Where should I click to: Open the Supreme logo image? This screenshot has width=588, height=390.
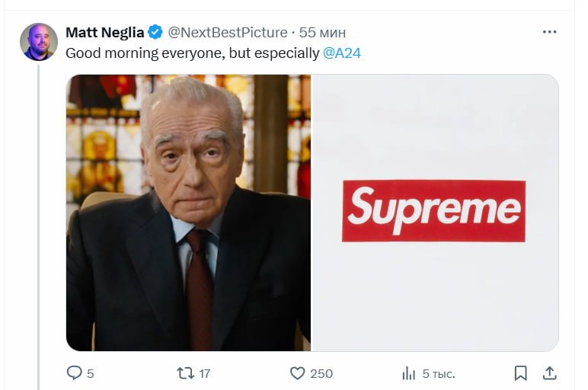tap(435, 213)
